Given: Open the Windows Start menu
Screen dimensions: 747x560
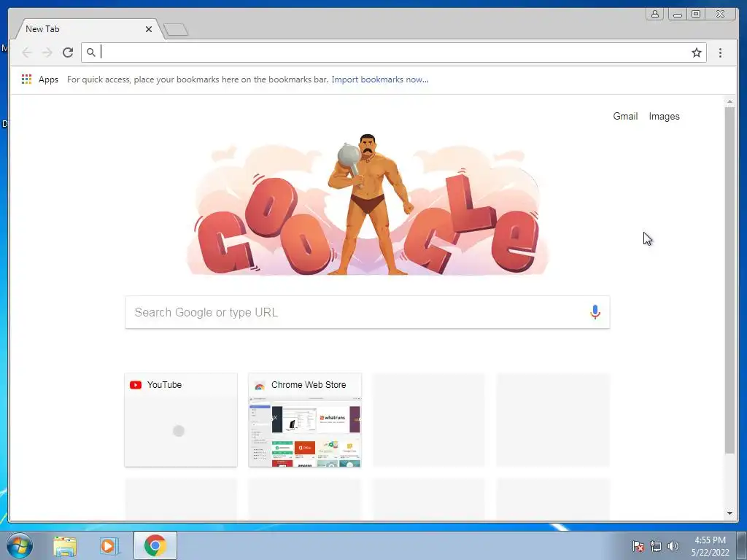Looking at the screenshot, I should tap(20, 545).
